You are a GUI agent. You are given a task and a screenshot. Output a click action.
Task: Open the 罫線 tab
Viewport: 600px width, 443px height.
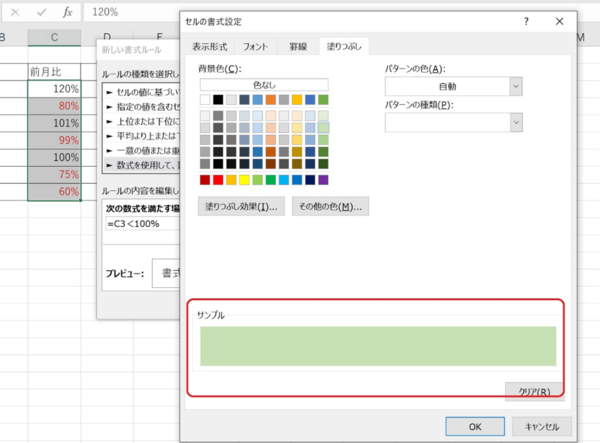pyautogui.click(x=298, y=46)
